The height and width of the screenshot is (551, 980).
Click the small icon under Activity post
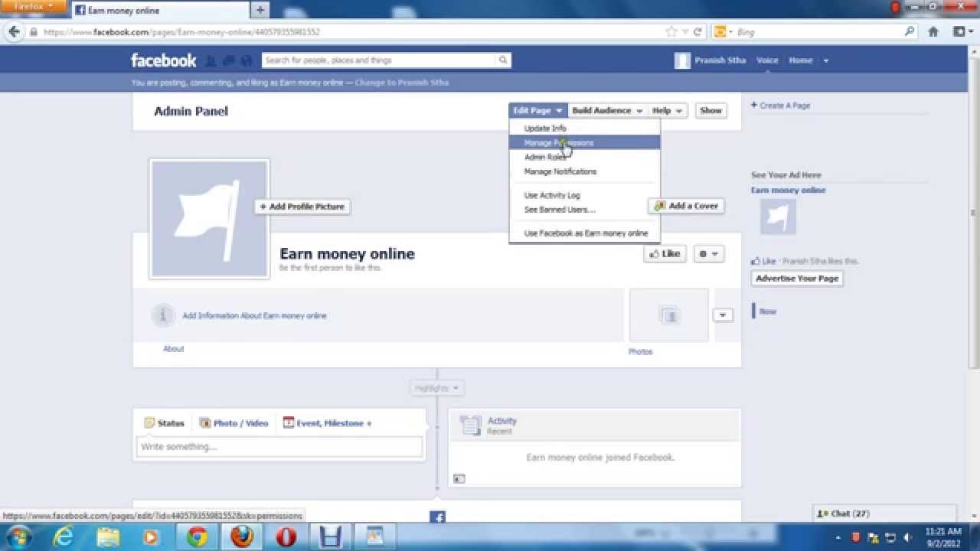tap(459, 479)
